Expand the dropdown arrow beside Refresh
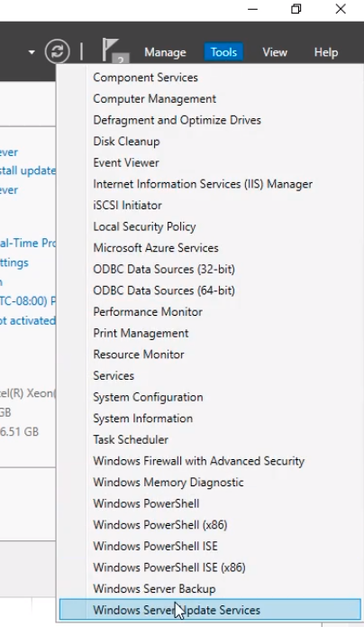364x627 pixels. [x=32, y=52]
